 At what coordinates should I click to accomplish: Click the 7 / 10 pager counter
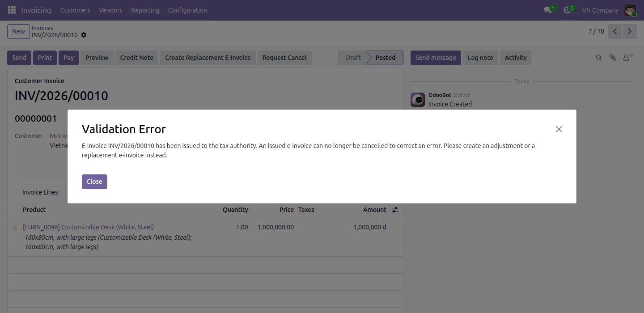click(596, 31)
